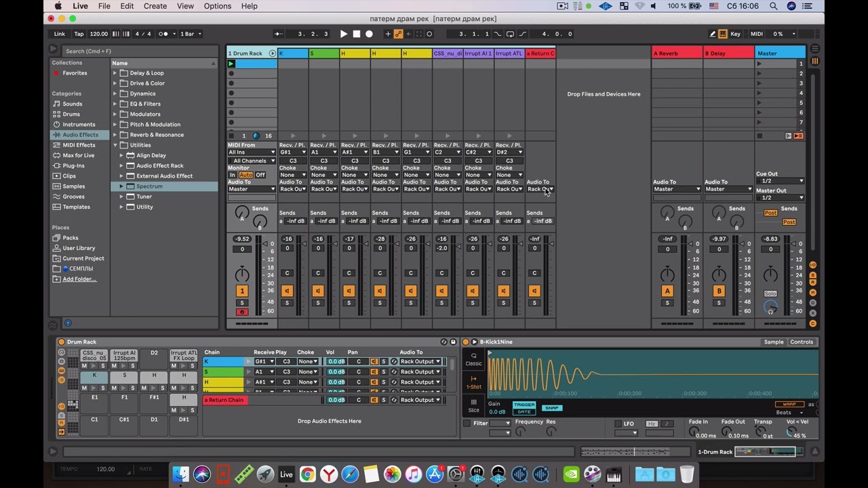Expand the EQ & Filters folder
The image size is (868, 488).
[x=115, y=104]
